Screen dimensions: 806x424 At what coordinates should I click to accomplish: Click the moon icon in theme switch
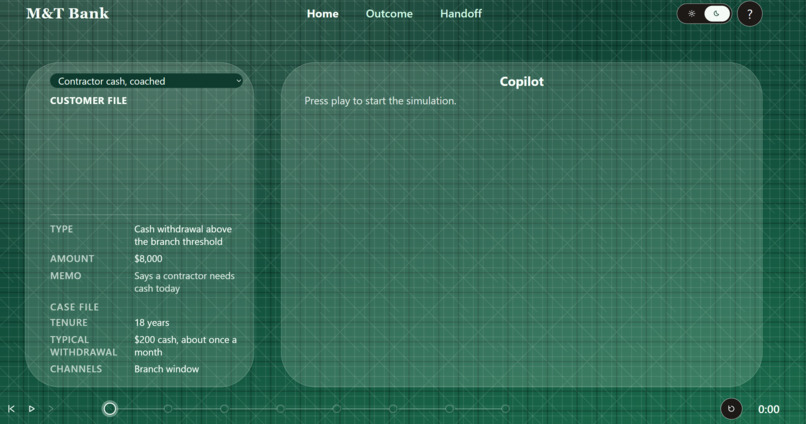[x=717, y=14]
